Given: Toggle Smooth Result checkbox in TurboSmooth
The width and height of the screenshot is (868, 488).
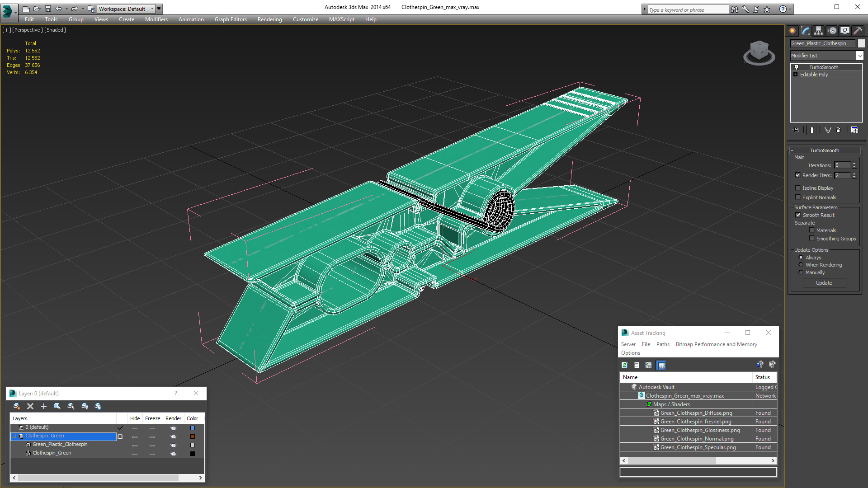Looking at the screenshot, I should 798,215.
